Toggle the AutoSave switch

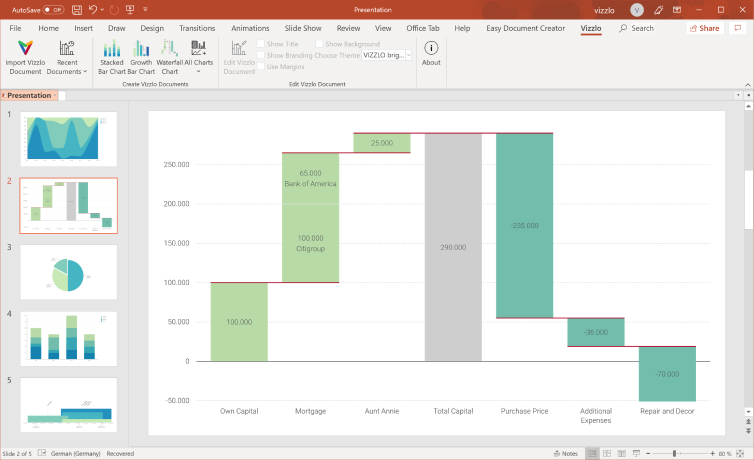(x=53, y=10)
